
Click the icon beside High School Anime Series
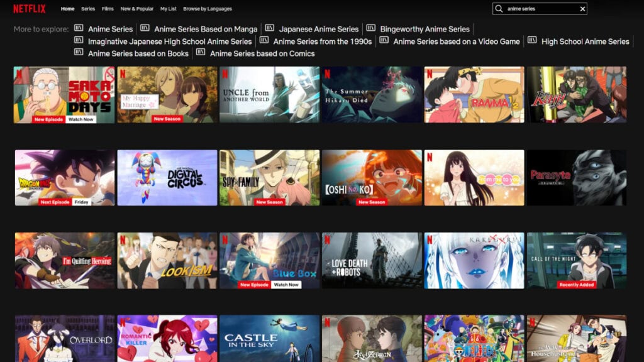click(x=532, y=40)
